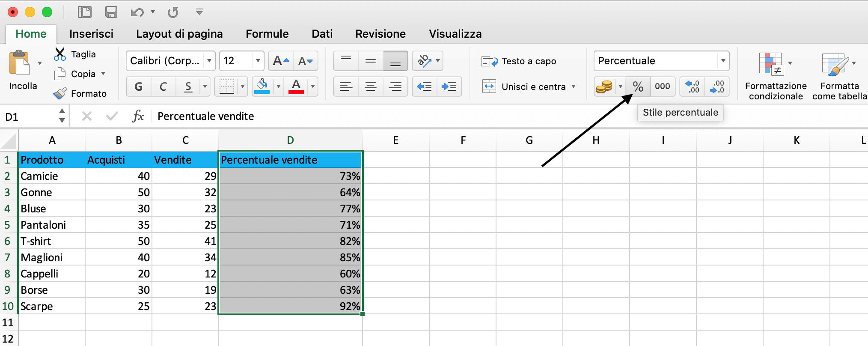Image resolution: width=868 pixels, height=346 pixels.
Task: Open the font color dropdown arrow
Action: (313, 86)
